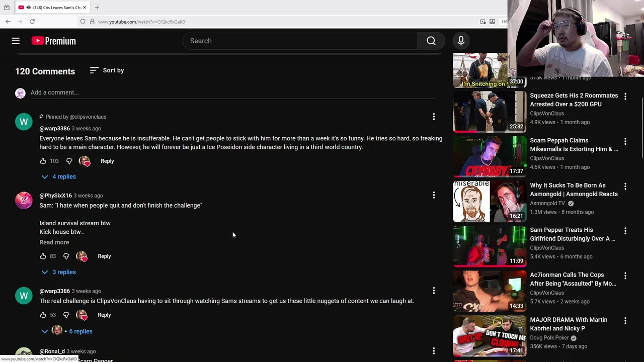Open @warp3386 channel from pinned comment
This screenshot has height=362, width=644.
(55, 129)
